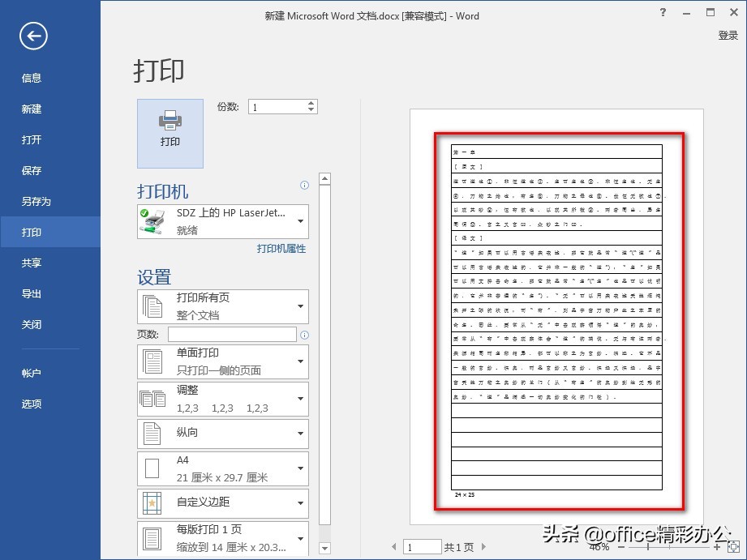Select 另存为 in the sidebar
747x560 pixels.
[36, 202]
